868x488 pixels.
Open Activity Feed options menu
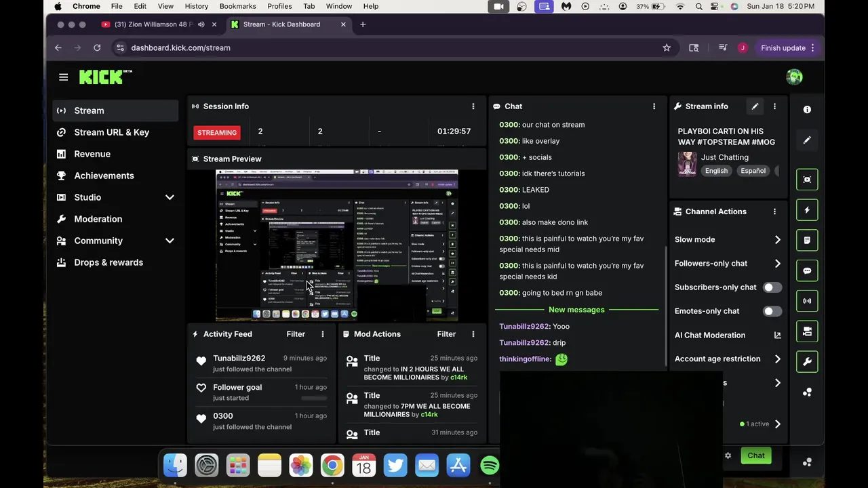(322, 334)
